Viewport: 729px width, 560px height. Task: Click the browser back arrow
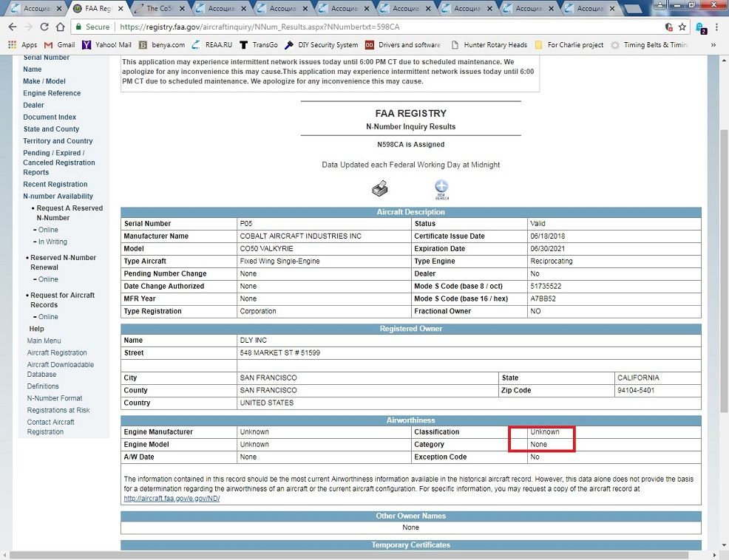[13, 27]
